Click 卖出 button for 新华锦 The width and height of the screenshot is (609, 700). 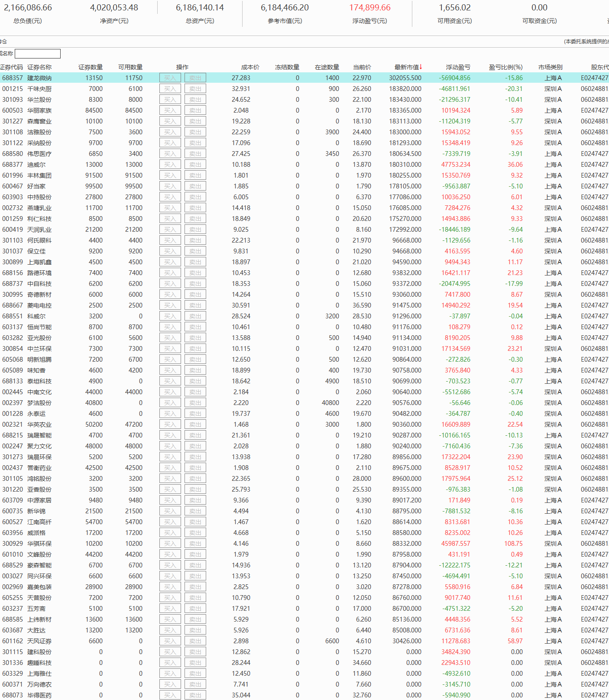(x=195, y=511)
